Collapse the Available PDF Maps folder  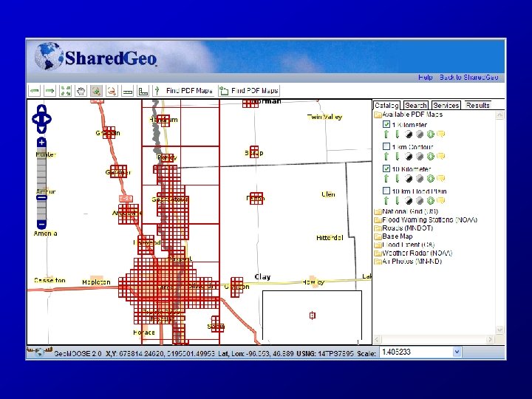(x=378, y=115)
